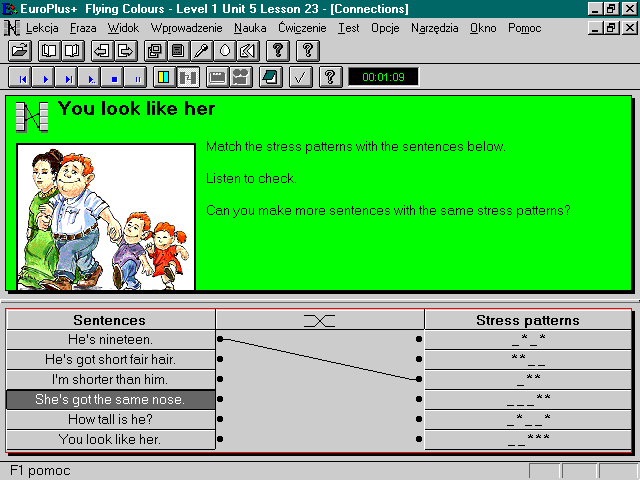Open the Lekcja menu
The width and height of the screenshot is (640, 480).
pyautogui.click(x=44, y=27)
